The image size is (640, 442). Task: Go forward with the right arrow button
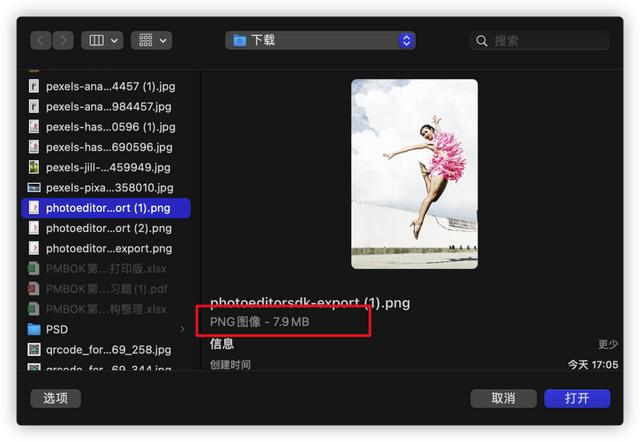tap(63, 40)
